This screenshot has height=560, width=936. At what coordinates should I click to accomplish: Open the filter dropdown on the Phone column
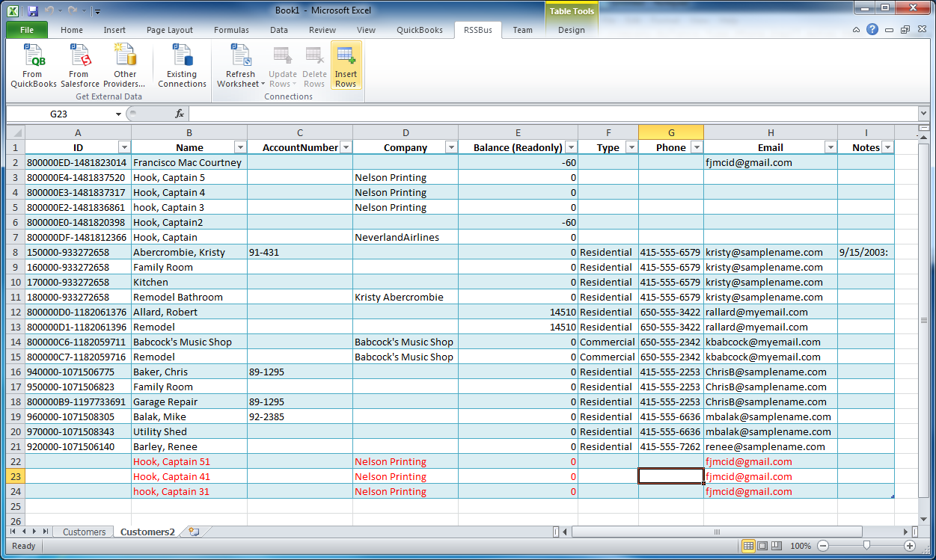coord(697,147)
